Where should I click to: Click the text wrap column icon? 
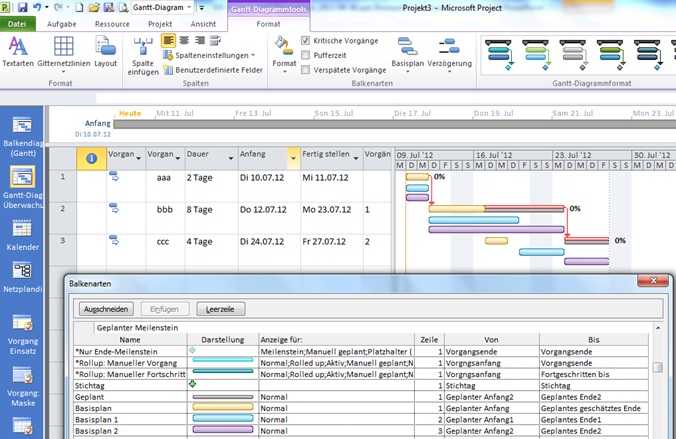(215, 41)
